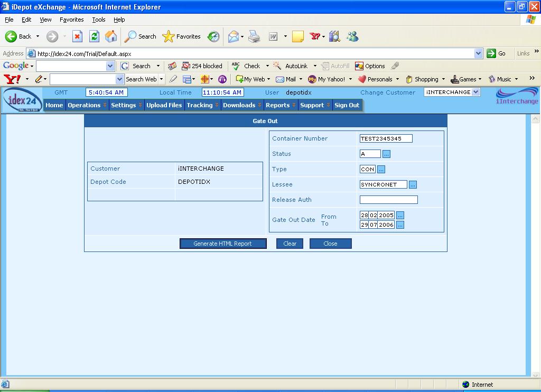Click the Container Number input field

pyautogui.click(x=386, y=138)
